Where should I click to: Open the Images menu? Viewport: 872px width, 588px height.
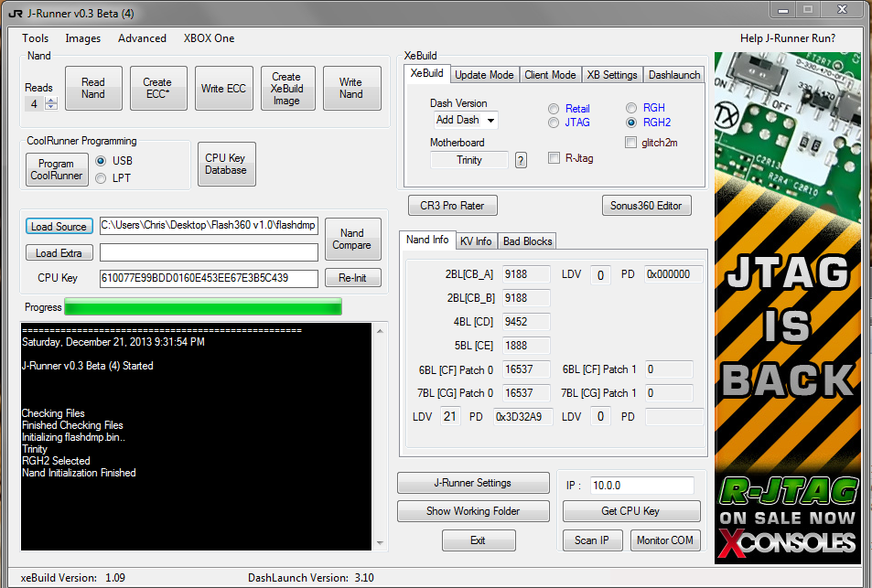pos(83,38)
